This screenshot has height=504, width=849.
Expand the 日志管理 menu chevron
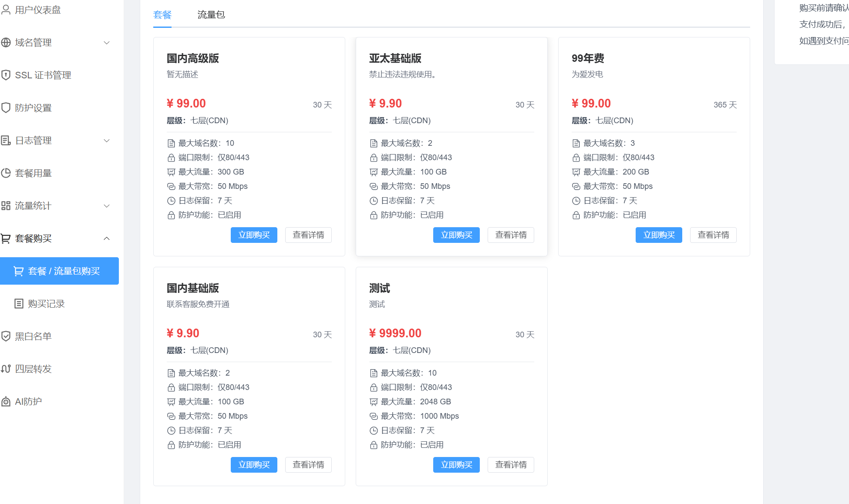point(107,140)
